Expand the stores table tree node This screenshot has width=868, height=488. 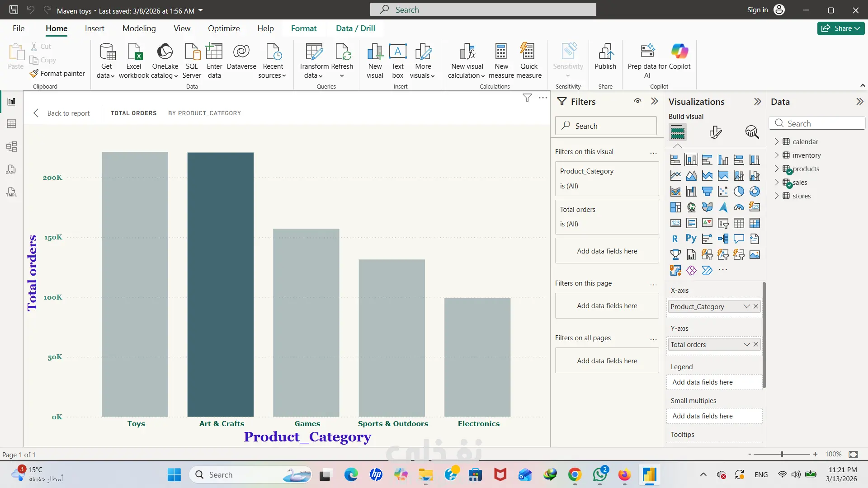point(777,196)
